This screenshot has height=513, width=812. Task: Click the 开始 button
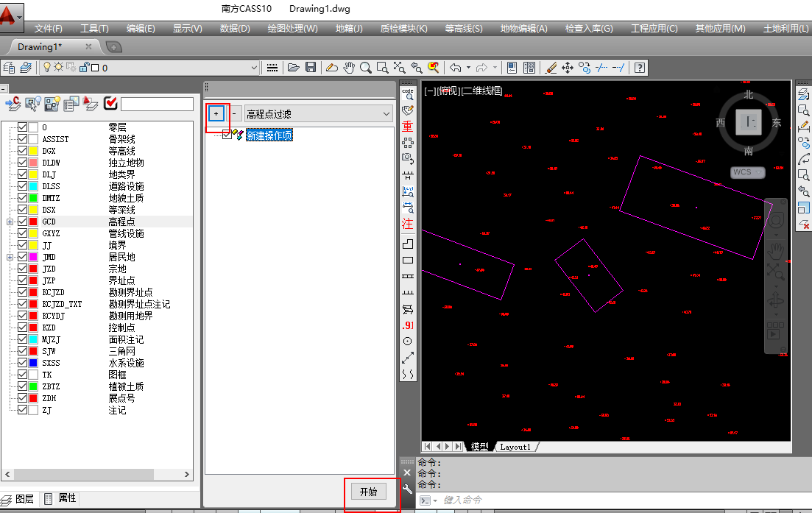tap(368, 492)
